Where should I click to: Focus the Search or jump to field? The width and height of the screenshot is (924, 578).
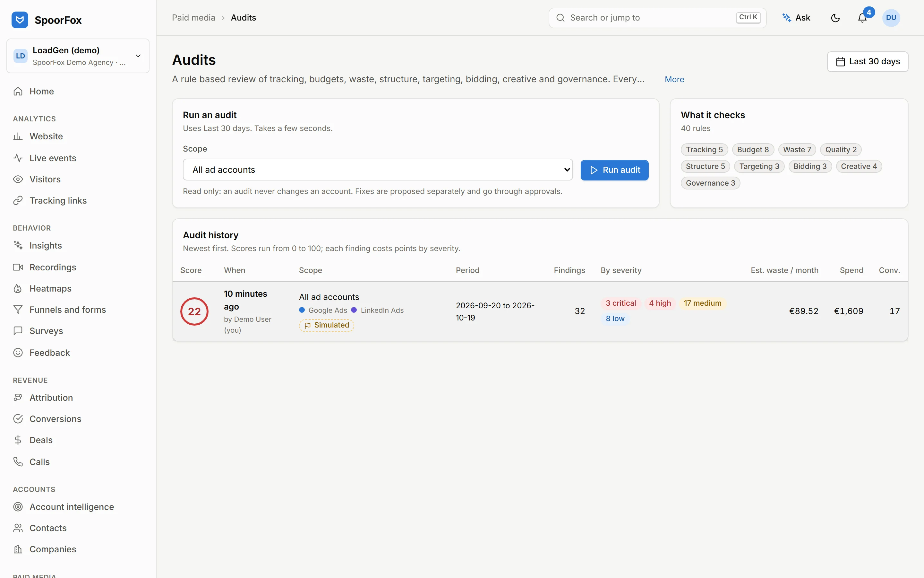(657, 18)
